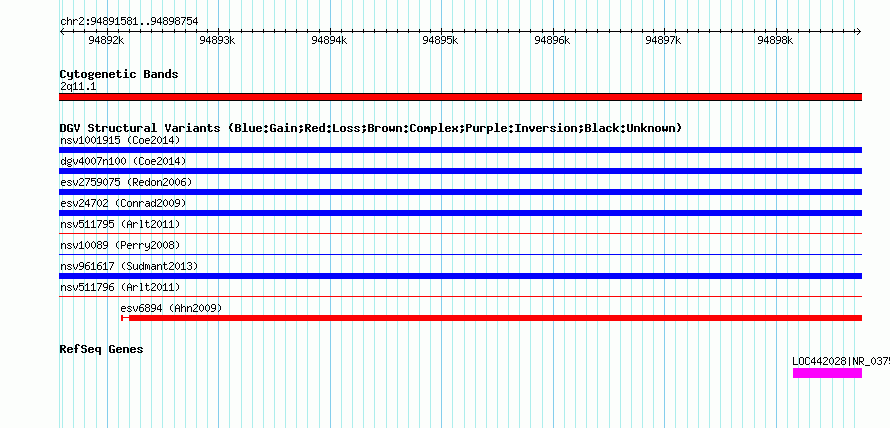Click esv24702 (Conrad2009) variant label
Image resolution: width=890 pixels, height=428 pixels.
pyautogui.click(x=123, y=203)
